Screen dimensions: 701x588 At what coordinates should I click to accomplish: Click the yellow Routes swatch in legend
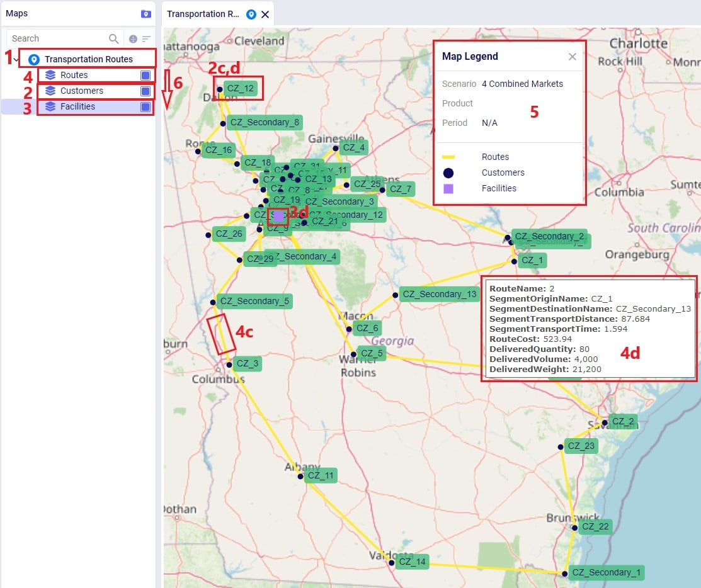448,157
